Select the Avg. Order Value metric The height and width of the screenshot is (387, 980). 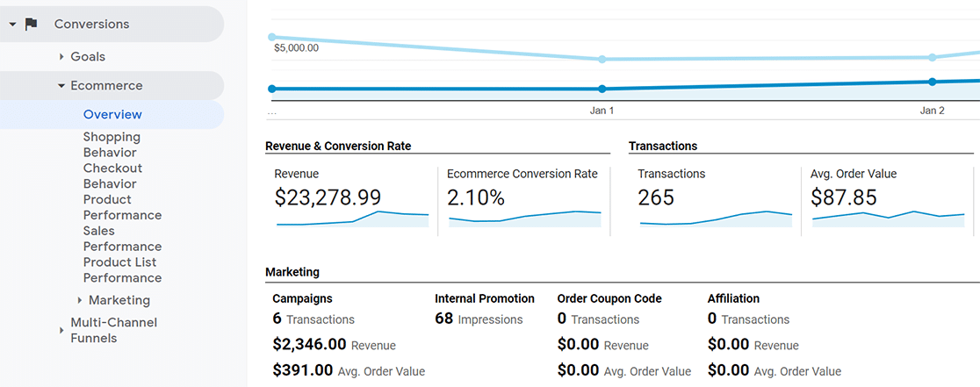(x=854, y=174)
